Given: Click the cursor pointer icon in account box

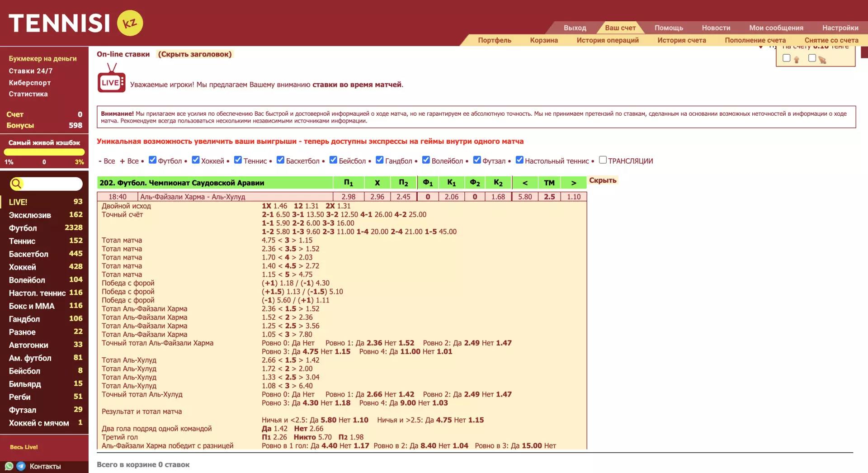Looking at the screenshot, I should [x=822, y=60].
